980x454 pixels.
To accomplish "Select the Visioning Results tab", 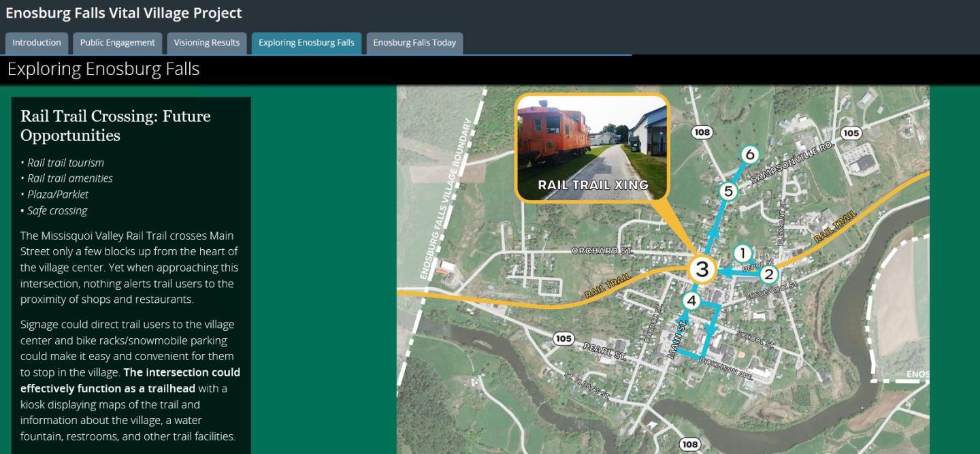I will 206,42.
